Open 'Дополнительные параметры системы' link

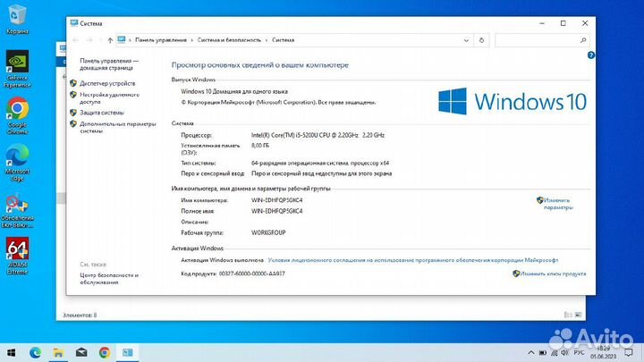click(118, 127)
